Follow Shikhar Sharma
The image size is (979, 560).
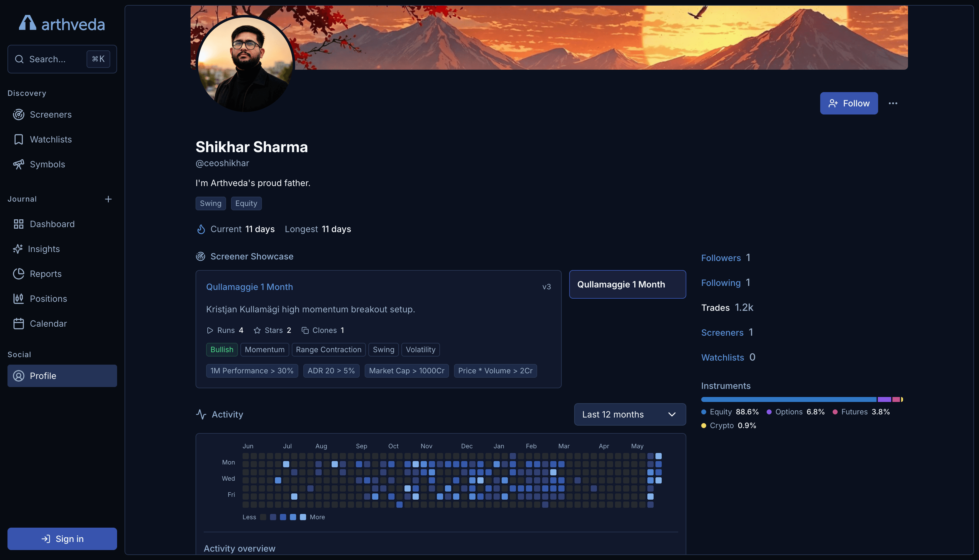[849, 103]
